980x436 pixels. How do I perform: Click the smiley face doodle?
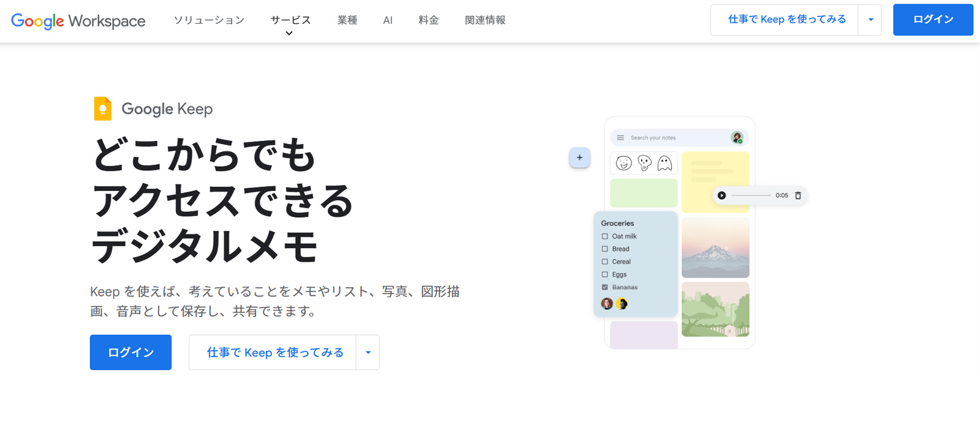point(624,163)
